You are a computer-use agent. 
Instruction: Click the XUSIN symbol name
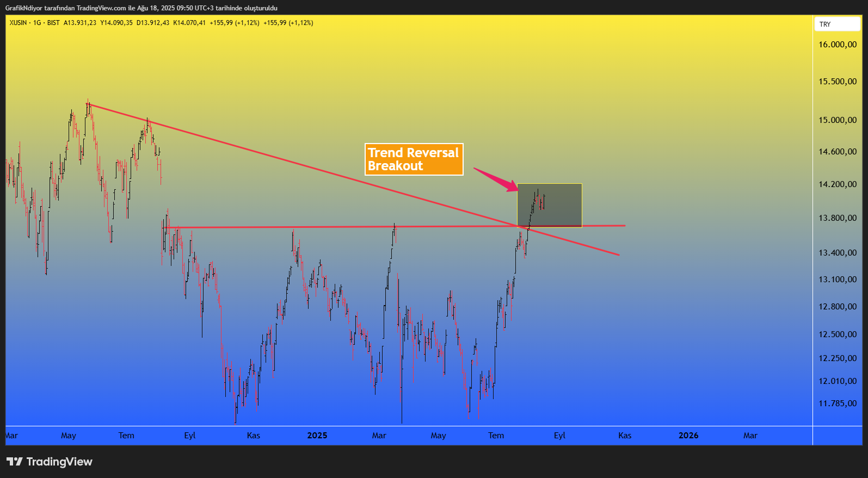pyautogui.click(x=18, y=23)
